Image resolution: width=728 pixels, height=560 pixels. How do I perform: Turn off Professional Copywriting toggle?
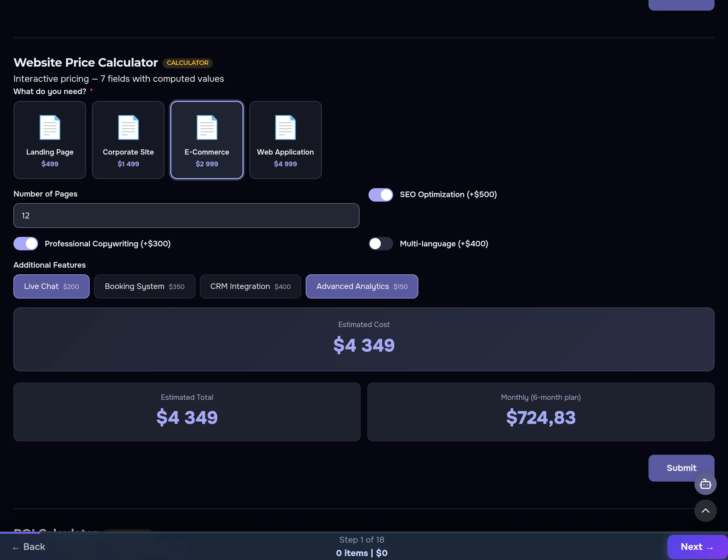[26, 244]
